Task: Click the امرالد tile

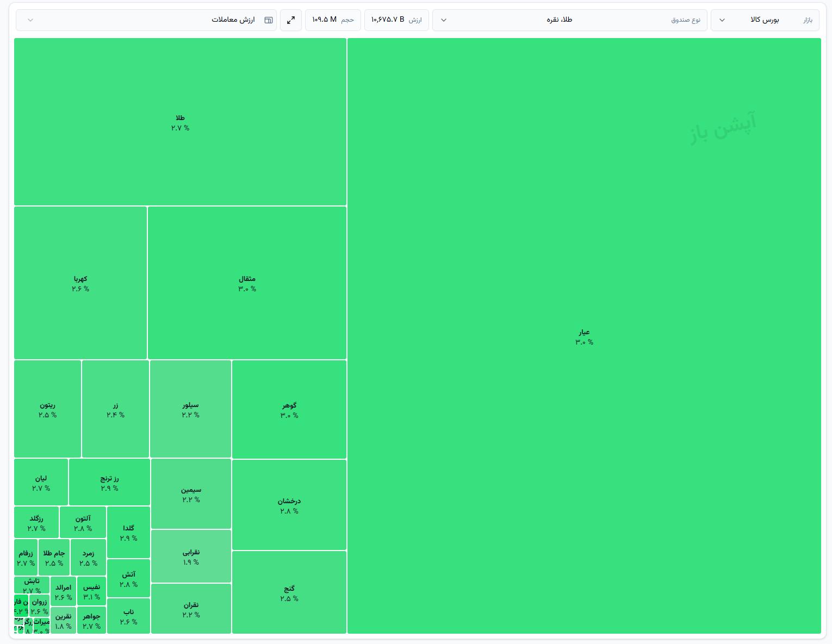Action: (x=63, y=592)
